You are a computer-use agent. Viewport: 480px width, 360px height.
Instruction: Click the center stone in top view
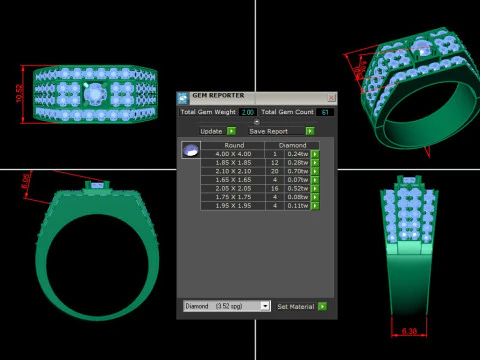pos(95,94)
